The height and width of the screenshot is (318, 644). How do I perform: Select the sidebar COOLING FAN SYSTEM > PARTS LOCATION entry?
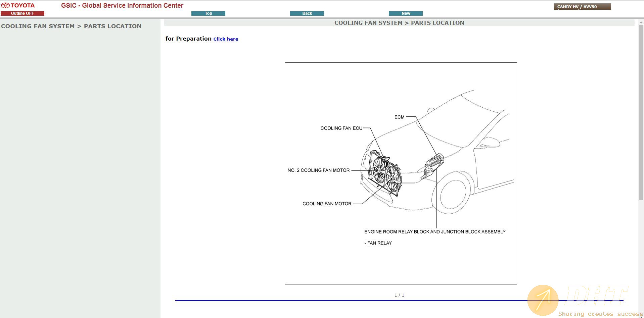(71, 26)
